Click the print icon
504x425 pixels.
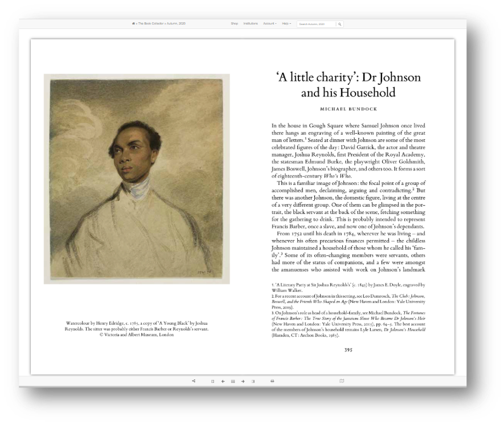272,381
